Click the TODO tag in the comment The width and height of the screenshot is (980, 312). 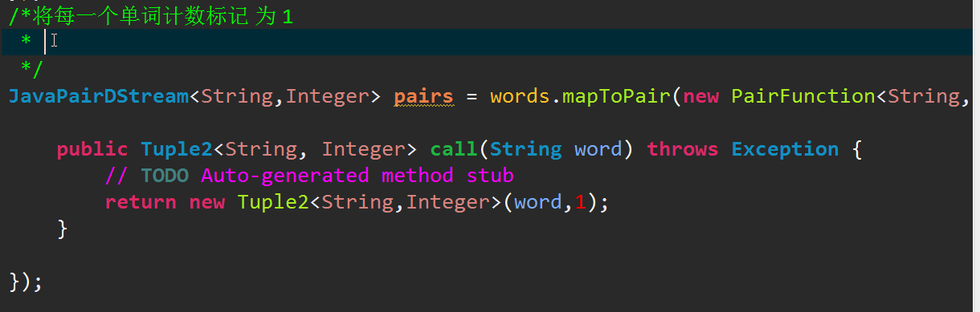point(165,175)
